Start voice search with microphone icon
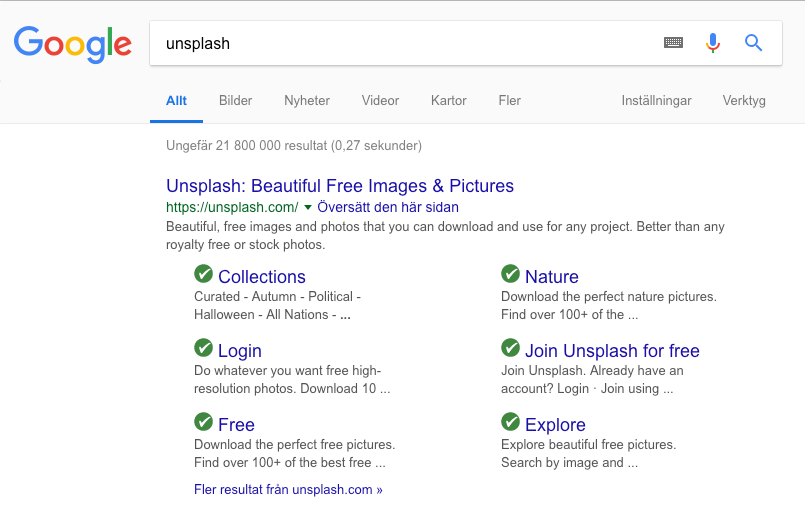Image resolution: width=805 pixels, height=514 pixels. click(x=713, y=43)
